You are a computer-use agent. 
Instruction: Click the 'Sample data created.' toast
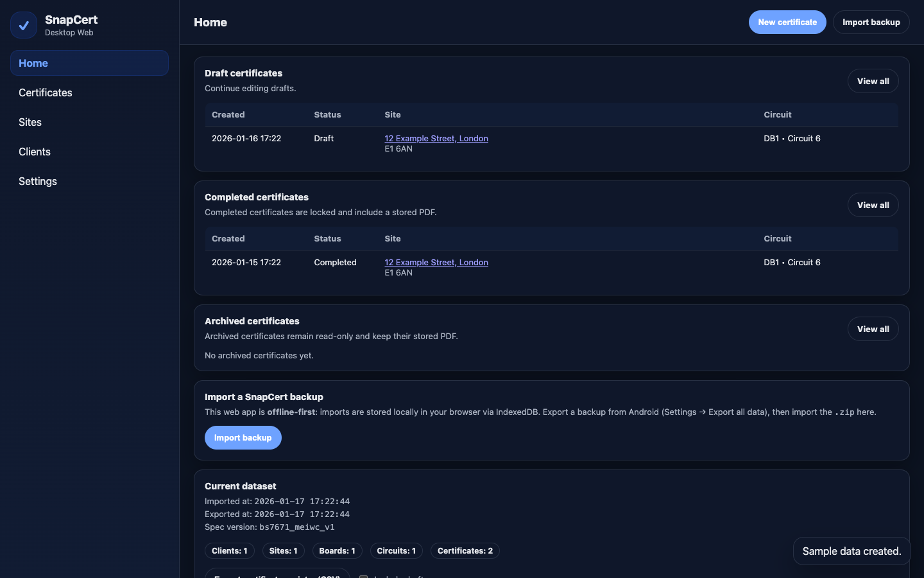click(851, 551)
